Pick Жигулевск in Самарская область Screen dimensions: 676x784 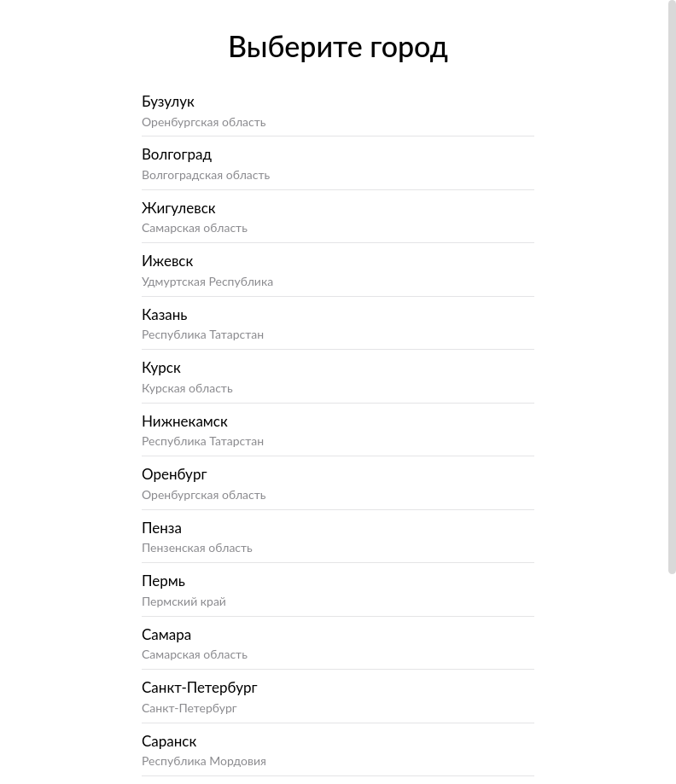[178, 208]
